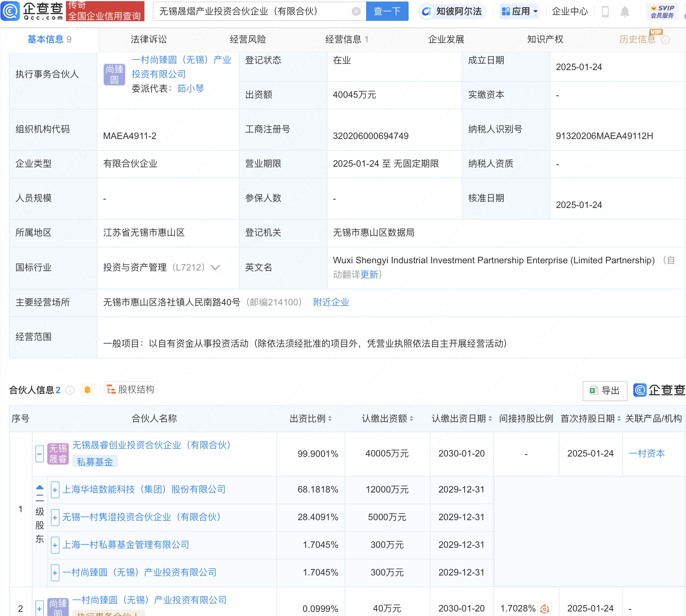The width and height of the screenshot is (686, 616).
Task: Click info icon beside 合伙人信息
Action: click(70, 390)
